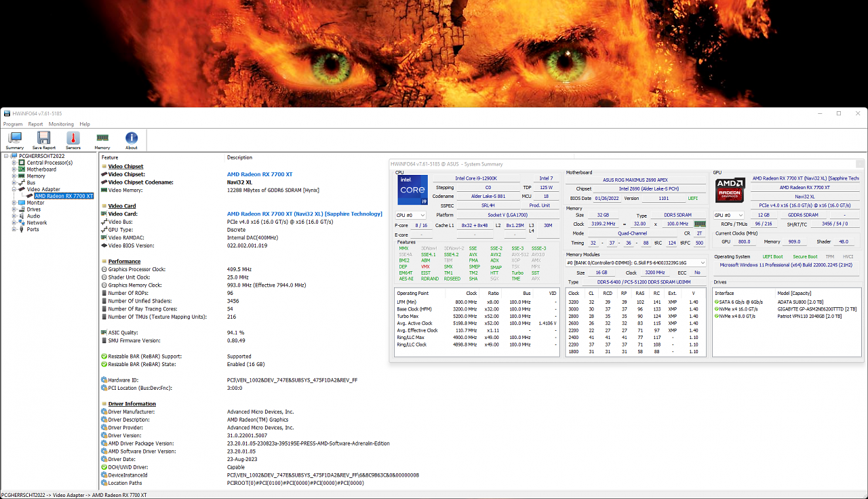Click the status bar path text
Screen dimensions: 868x499
tap(74, 495)
